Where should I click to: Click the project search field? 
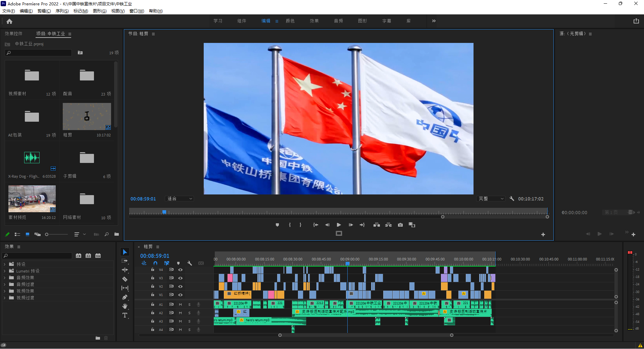[38, 53]
